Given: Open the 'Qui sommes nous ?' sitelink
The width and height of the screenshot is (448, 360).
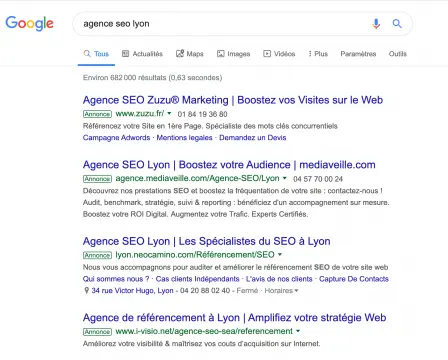Looking at the screenshot, I should (116, 279).
